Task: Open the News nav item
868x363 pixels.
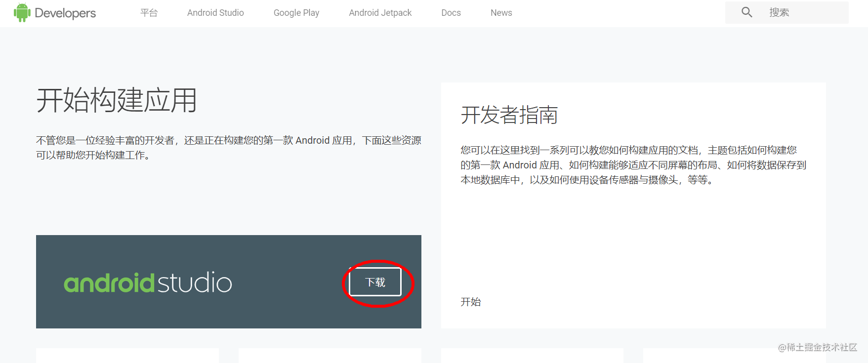Action: (501, 13)
